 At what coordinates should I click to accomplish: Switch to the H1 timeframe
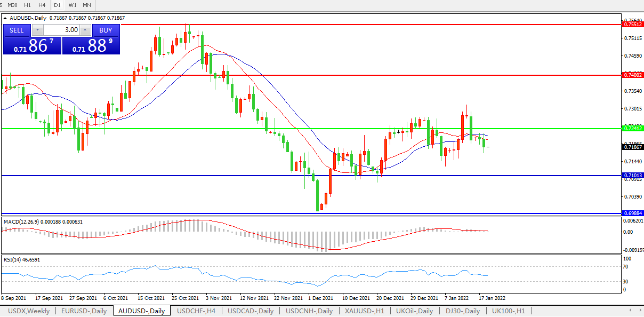tap(27, 5)
